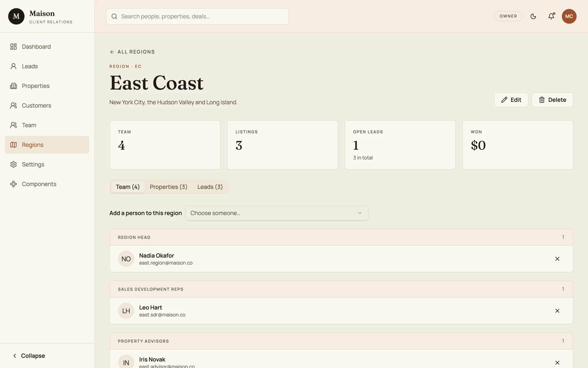
Task: Click the Won $0 stat card
Action: click(x=518, y=145)
